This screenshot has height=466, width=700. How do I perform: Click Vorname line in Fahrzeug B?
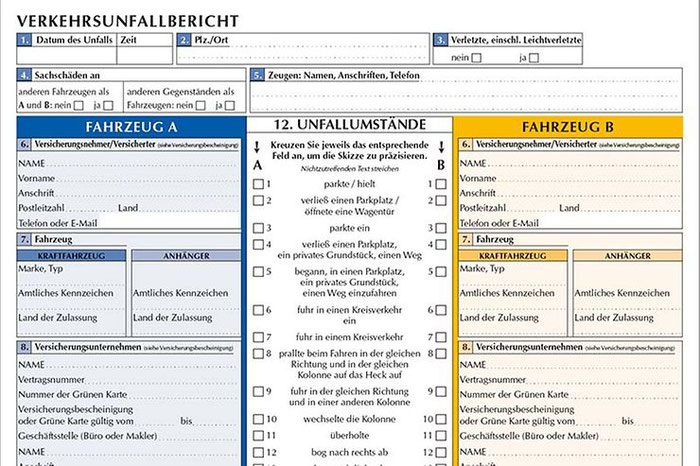coord(570,178)
